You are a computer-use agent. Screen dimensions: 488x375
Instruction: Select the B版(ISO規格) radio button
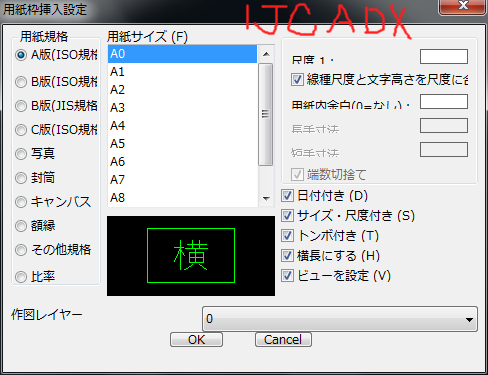21,82
